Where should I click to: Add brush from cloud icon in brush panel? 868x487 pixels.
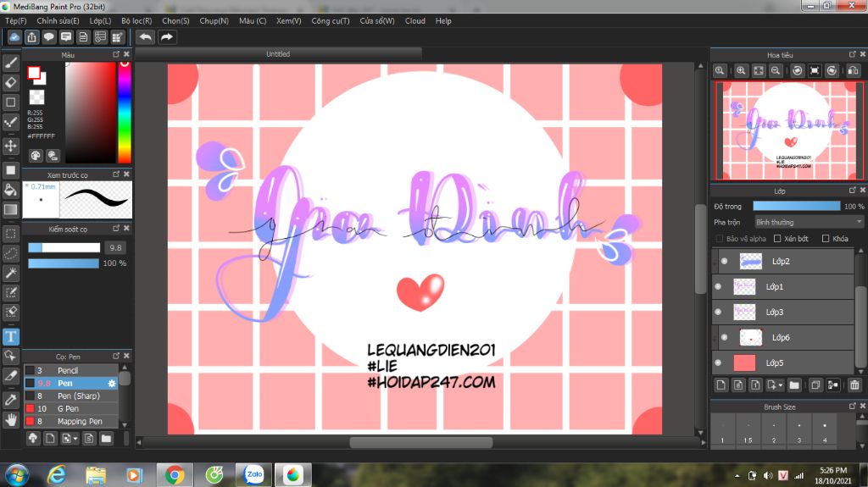33,439
